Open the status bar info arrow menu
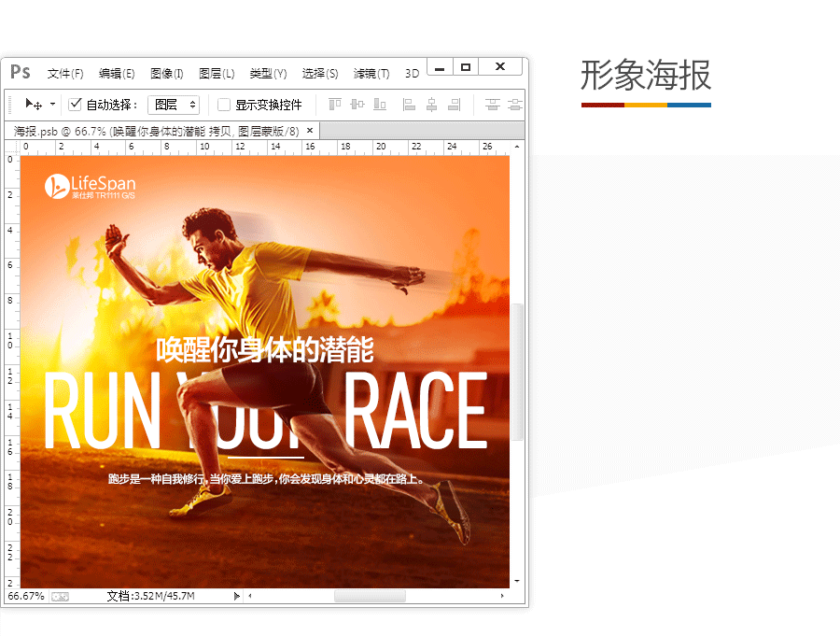Image resolution: width=840 pixels, height=636 pixels. click(x=237, y=596)
